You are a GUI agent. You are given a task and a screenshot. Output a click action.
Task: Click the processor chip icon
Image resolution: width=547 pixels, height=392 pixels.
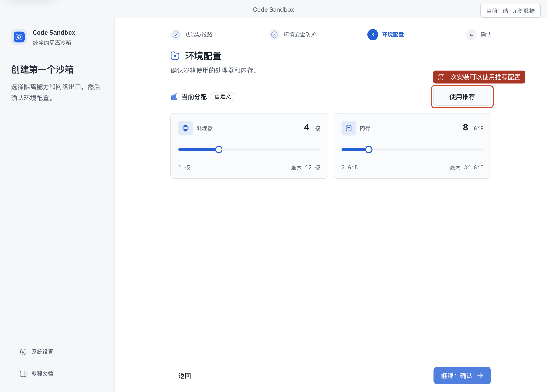pyautogui.click(x=185, y=128)
